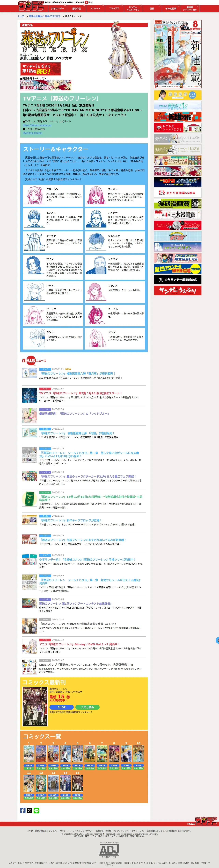Open the footer Sunday HOME logo

(x=202, y=821)
